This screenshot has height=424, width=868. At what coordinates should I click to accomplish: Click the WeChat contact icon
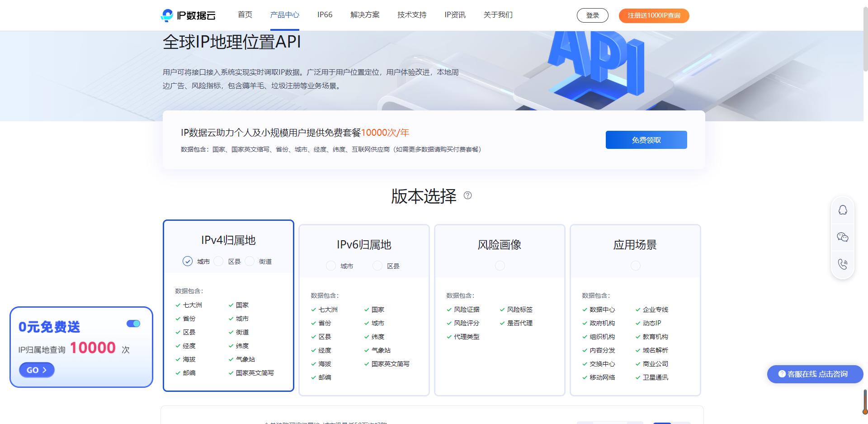pos(842,237)
